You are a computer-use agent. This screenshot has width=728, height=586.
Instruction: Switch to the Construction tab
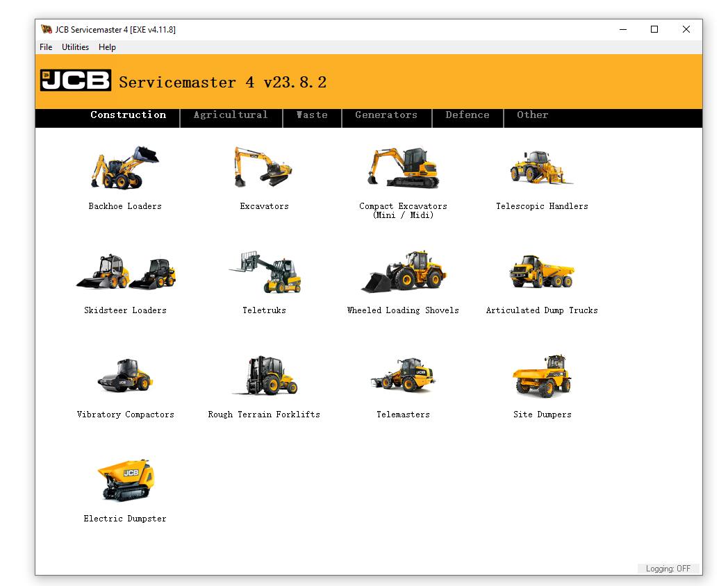click(x=128, y=115)
